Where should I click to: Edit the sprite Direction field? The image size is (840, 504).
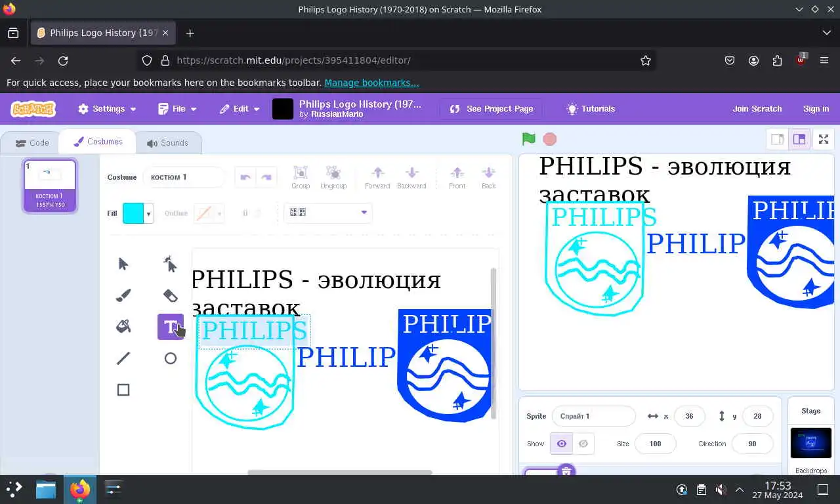(752, 444)
